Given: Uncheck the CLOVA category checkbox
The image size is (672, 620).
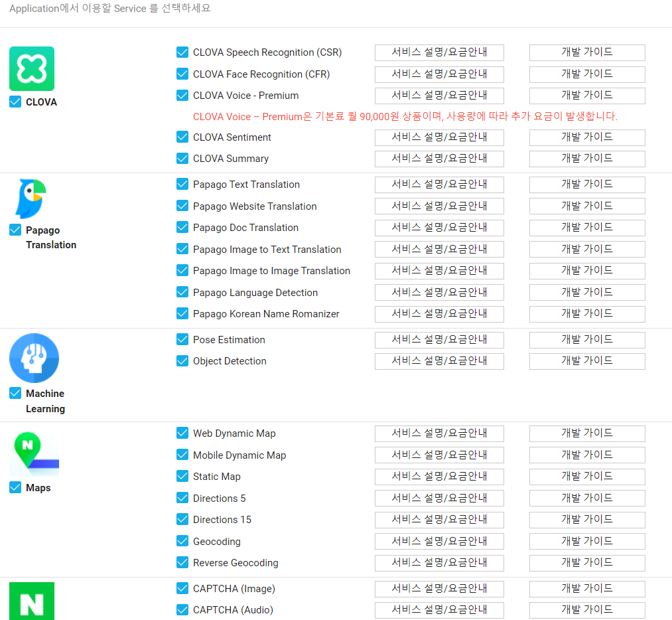Looking at the screenshot, I should click(15, 102).
